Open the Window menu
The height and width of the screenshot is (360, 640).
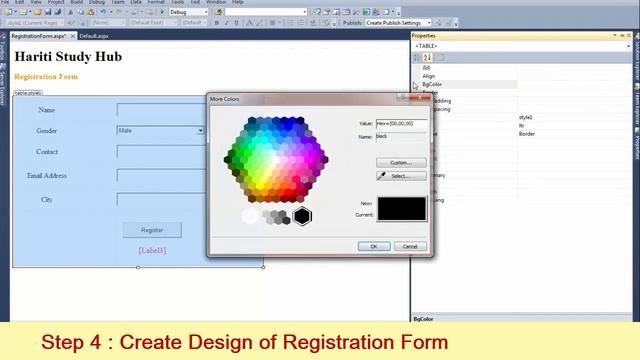[216, 2]
